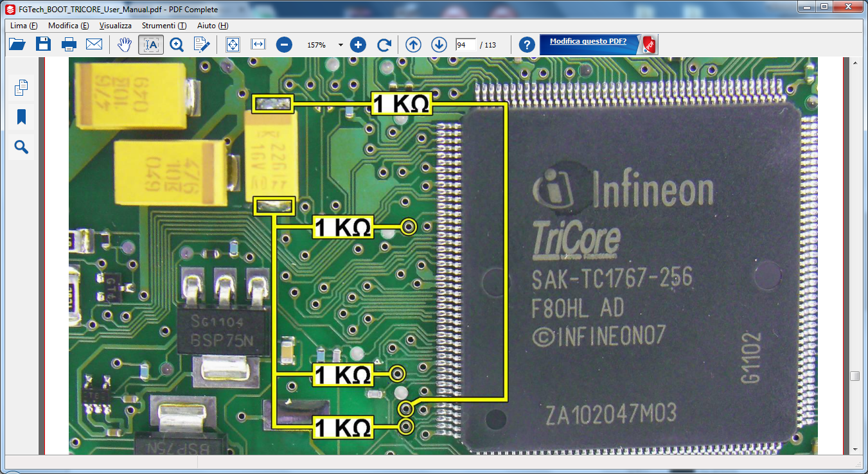This screenshot has width=868, height=474.
Task: Save the document using the floppy disk icon
Action: (x=43, y=44)
